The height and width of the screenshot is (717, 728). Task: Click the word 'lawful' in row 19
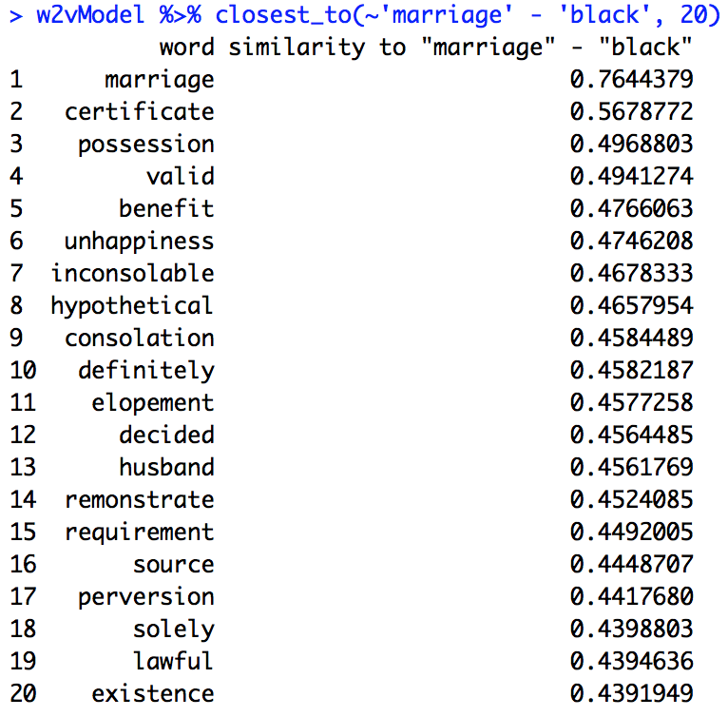point(173,661)
